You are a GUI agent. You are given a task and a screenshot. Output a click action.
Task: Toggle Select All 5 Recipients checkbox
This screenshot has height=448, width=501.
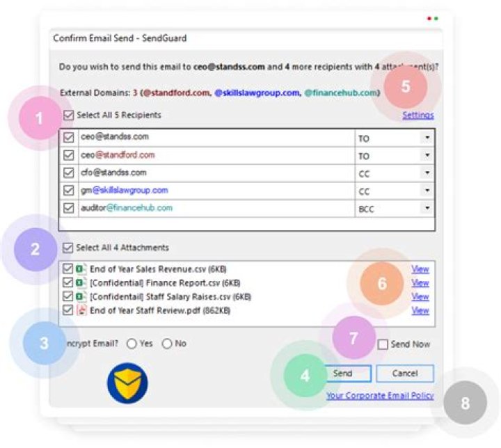(x=67, y=115)
